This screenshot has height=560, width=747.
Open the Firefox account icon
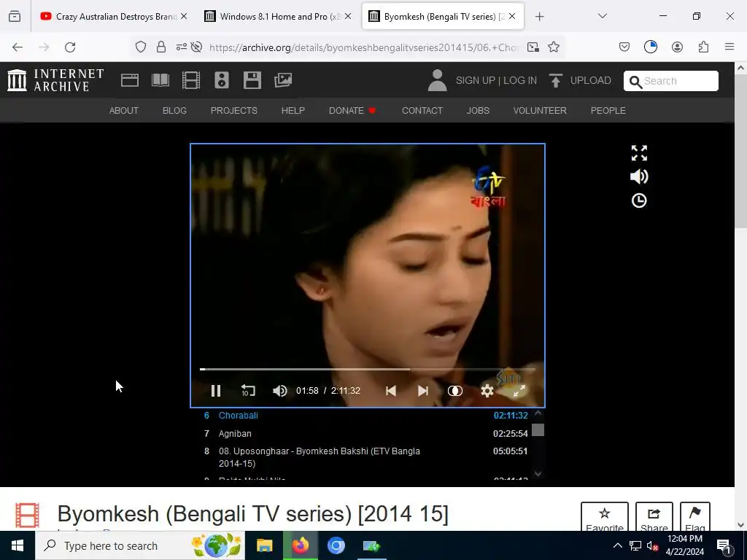[677, 47]
